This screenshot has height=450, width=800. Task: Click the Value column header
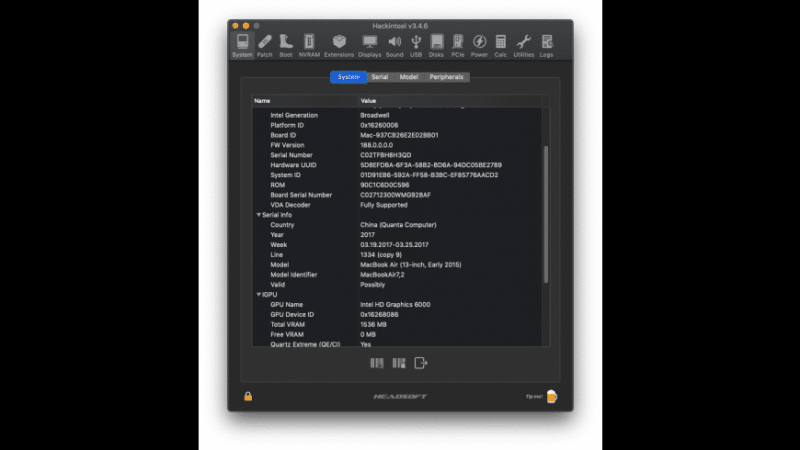tap(450, 101)
